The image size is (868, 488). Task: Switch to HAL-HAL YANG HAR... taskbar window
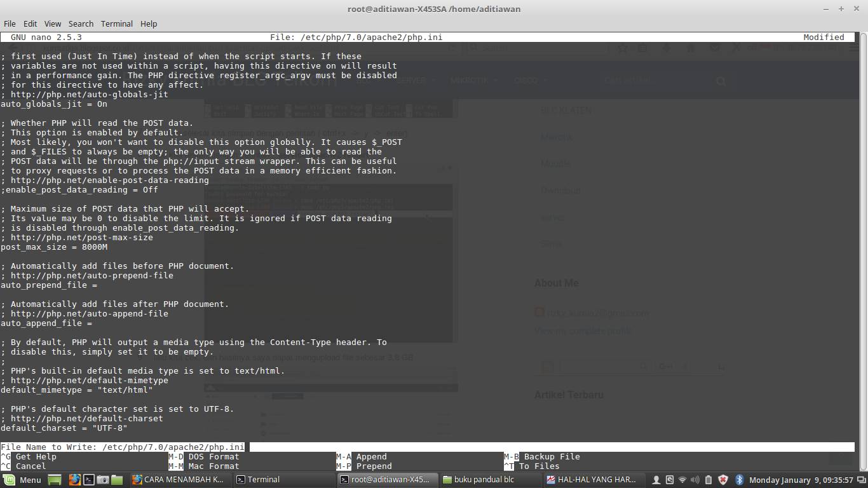coord(594,480)
